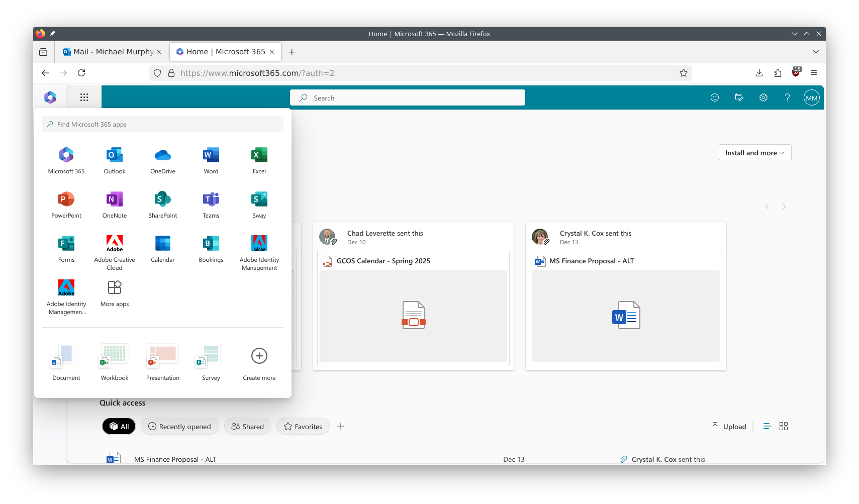Open Microsoft 365 settings gear
The width and height of the screenshot is (859, 504).
(x=763, y=97)
